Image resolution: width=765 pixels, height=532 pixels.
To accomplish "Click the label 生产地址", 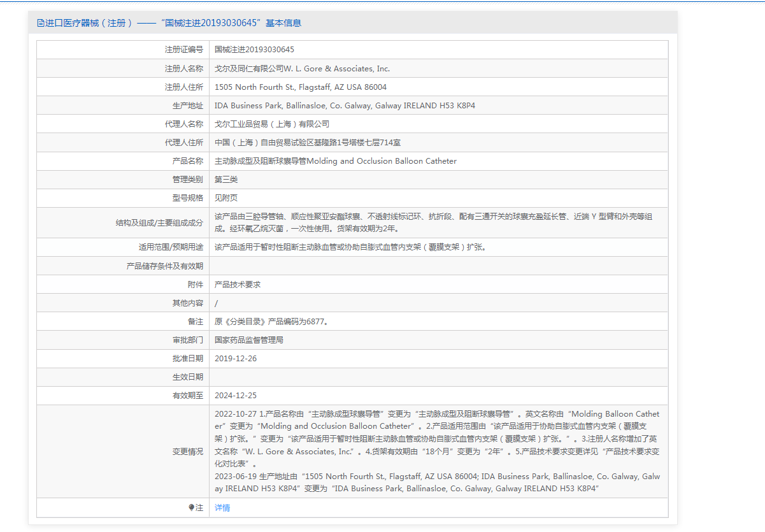I will (x=188, y=105).
